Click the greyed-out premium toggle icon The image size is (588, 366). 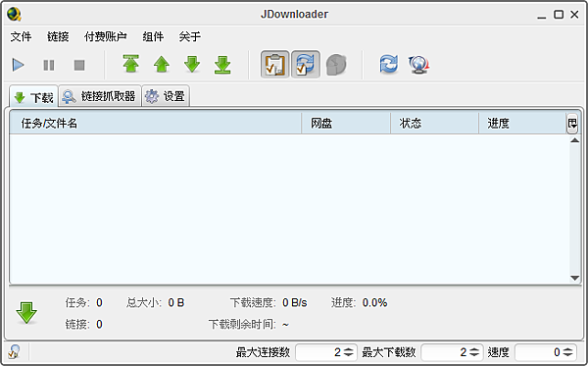click(336, 65)
